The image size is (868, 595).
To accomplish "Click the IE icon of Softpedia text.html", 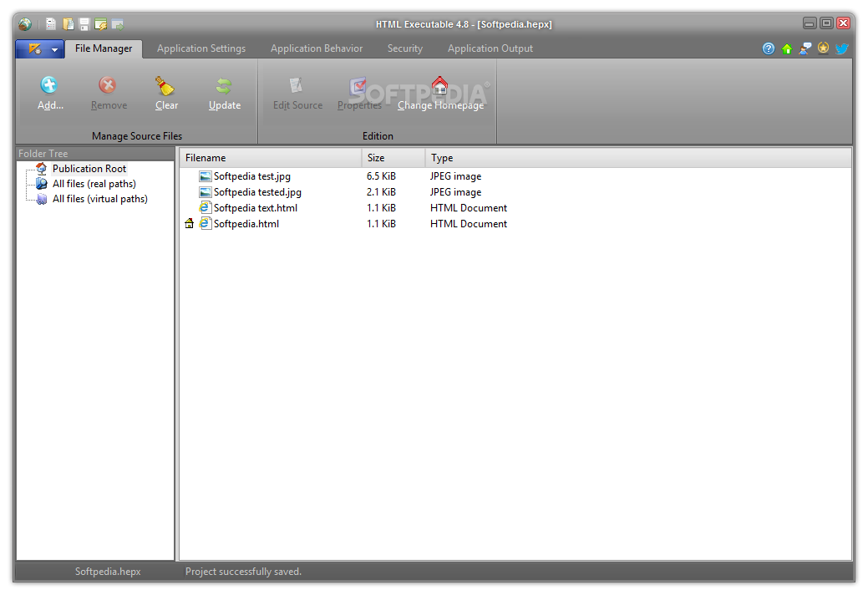I will (206, 207).
